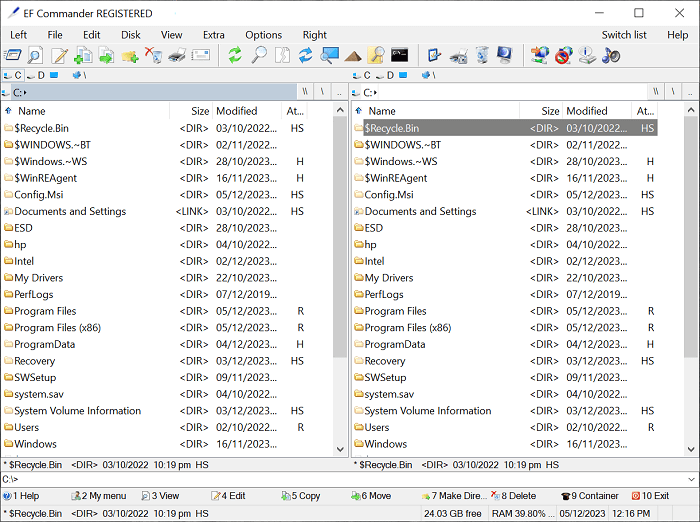
Task: Click the music note media player icon
Action: click(611, 55)
